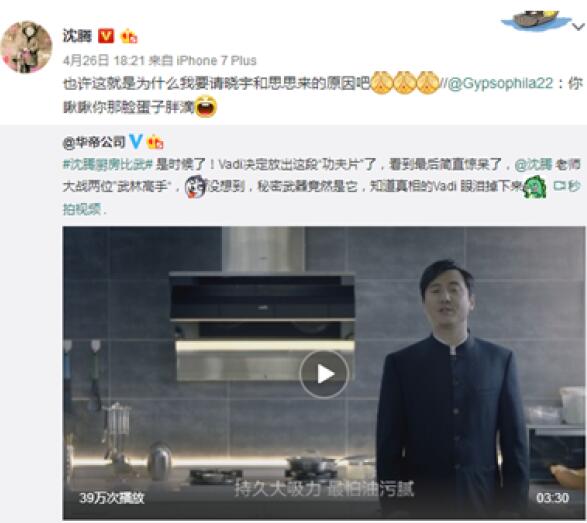Click the membership crown badge beside 沈腾
The width and height of the screenshot is (587, 523).
click(x=128, y=36)
